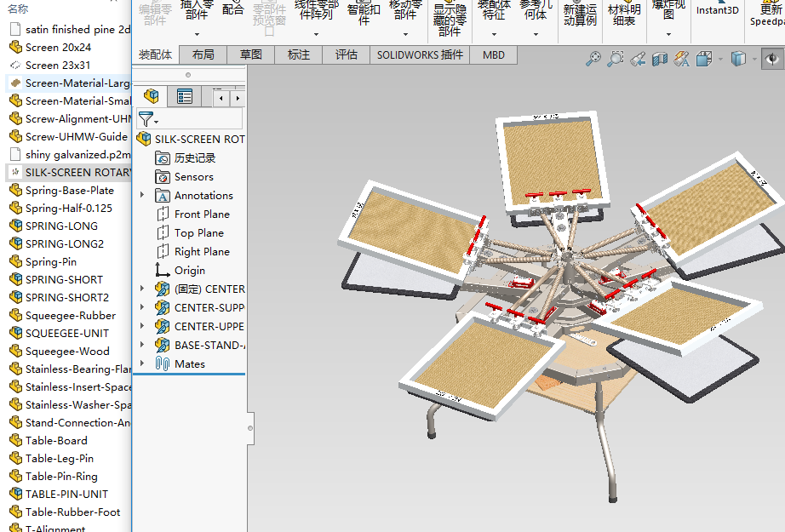The height and width of the screenshot is (532, 785).
Task: Select the Screen 20x24 file
Action: pyautogui.click(x=58, y=47)
